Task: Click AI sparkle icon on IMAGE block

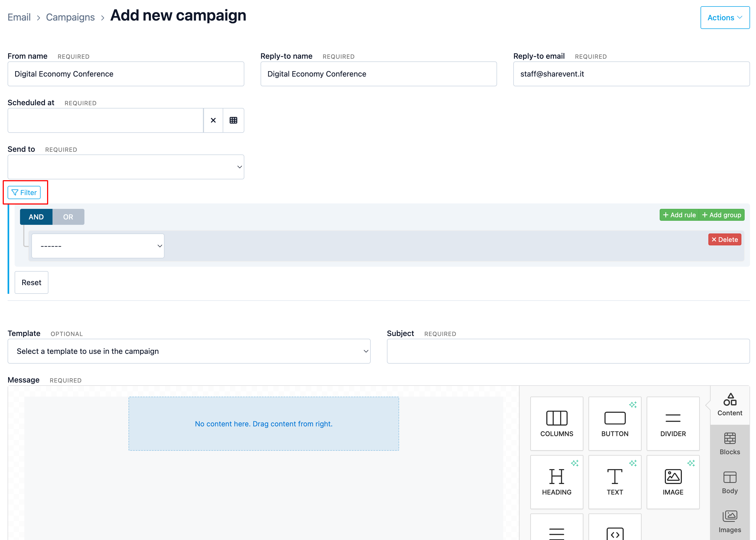Action: point(691,463)
